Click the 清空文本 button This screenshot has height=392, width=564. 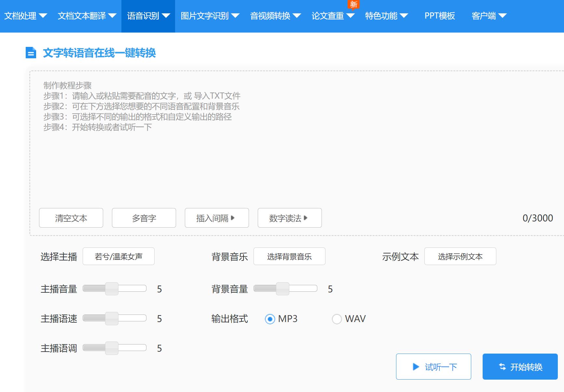[71, 218]
